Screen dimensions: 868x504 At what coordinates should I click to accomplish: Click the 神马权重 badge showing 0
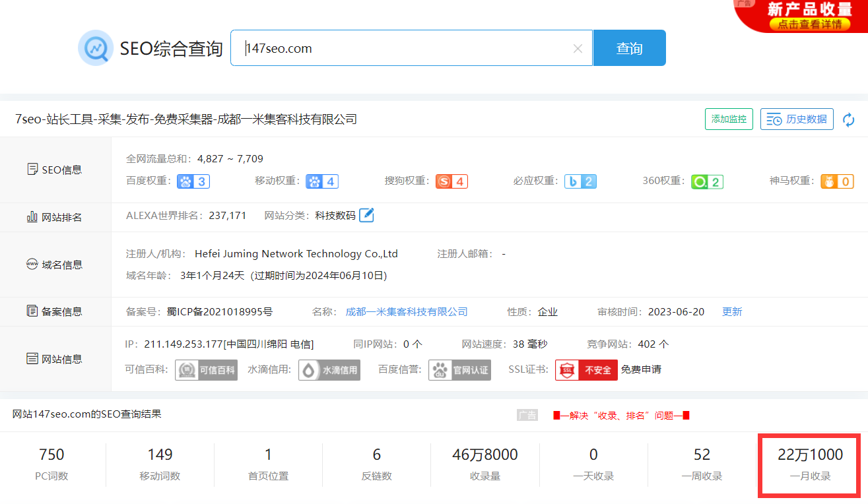[x=837, y=181]
